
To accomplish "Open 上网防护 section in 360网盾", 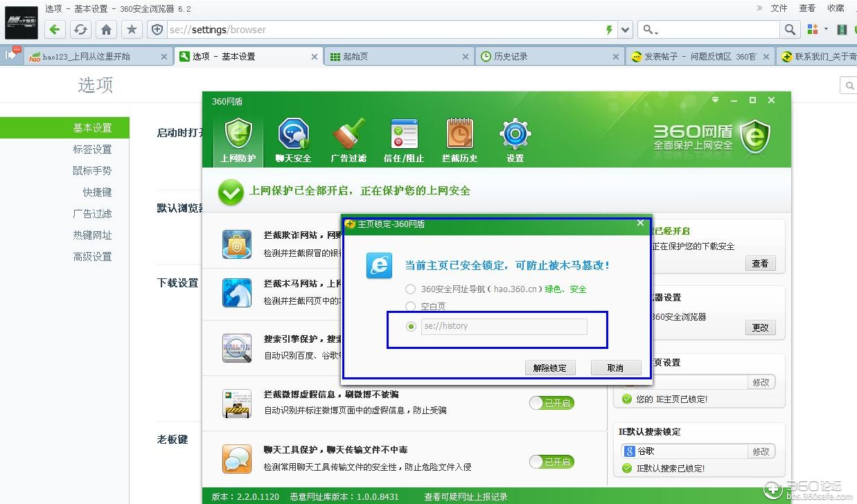I will coord(238,140).
